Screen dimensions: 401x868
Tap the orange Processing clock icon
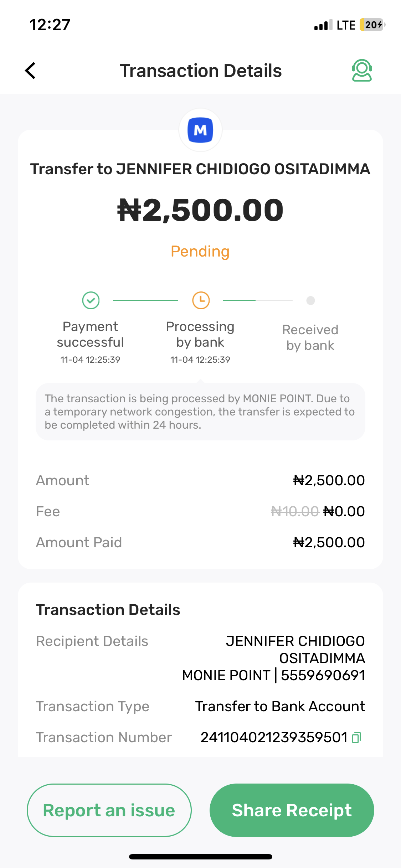coord(201,300)
